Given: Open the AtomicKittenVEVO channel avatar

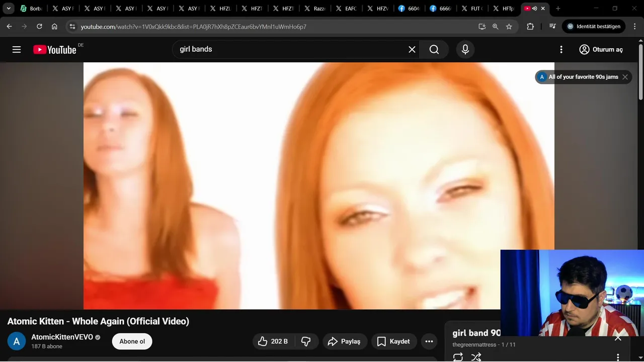Looking at the screenshot, I should point(17,341).
